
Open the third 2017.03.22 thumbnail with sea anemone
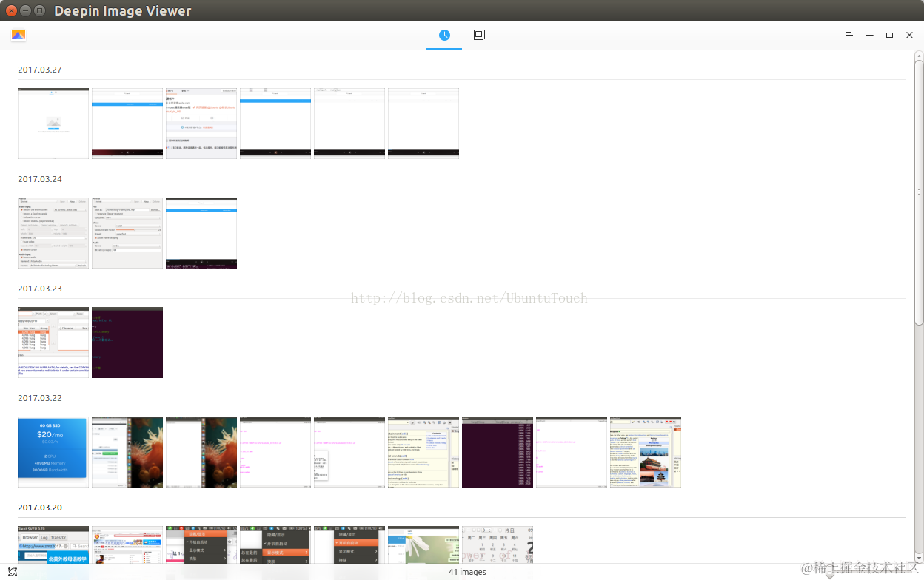(x=201, y=452)
